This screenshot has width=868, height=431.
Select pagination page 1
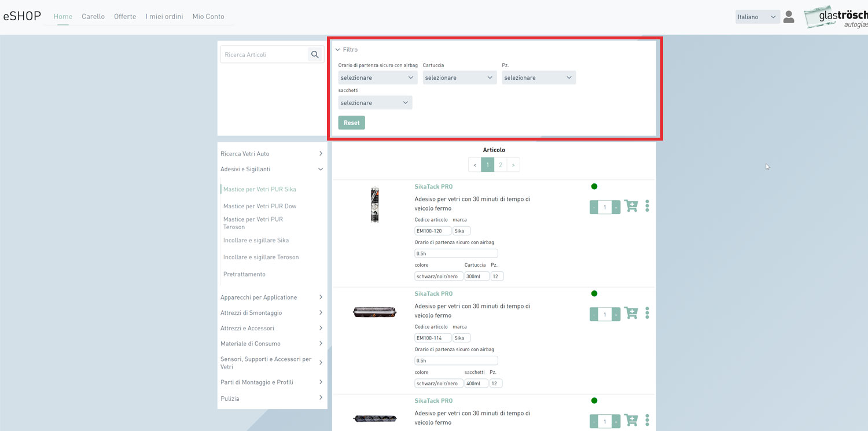(x=488, y=165)
